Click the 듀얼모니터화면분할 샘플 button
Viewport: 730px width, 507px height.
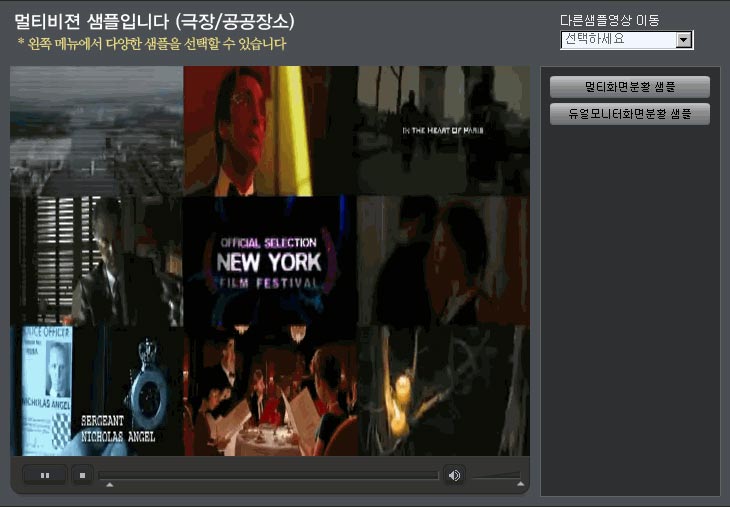pos(630,114)
